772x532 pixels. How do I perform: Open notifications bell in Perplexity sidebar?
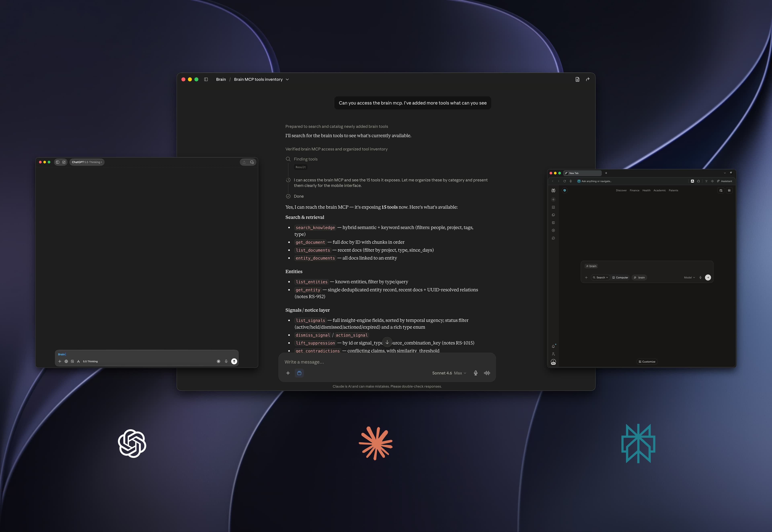click(x=553, y=346)
